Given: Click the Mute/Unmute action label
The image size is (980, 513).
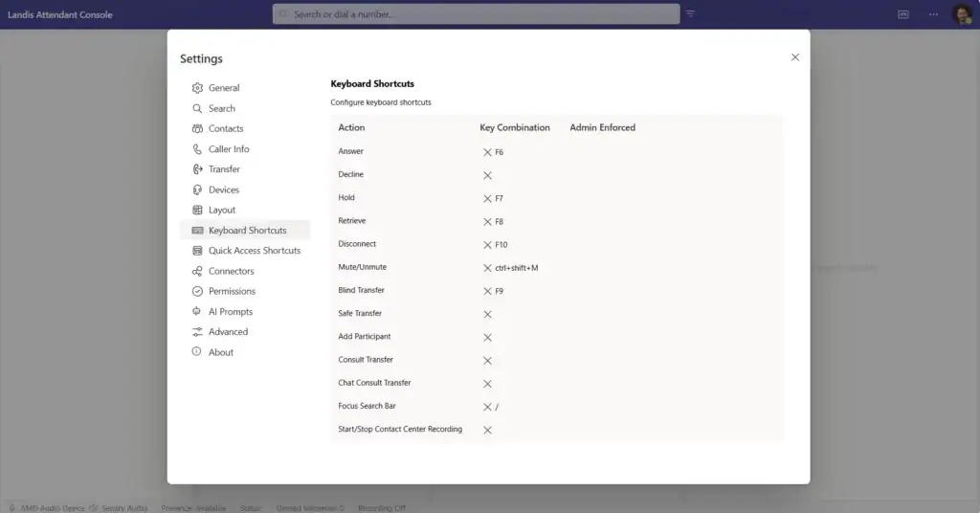Looking at the screenshot, I should (x=363, y=267).
